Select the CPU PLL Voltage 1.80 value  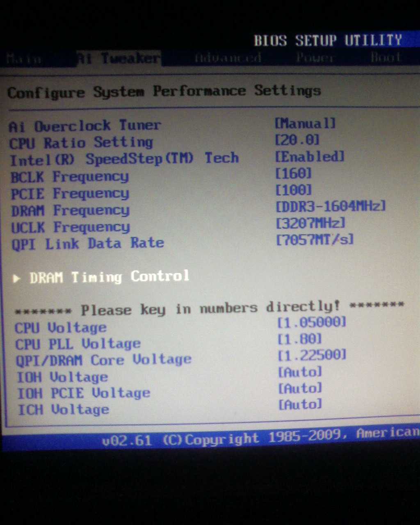[300, 339]
